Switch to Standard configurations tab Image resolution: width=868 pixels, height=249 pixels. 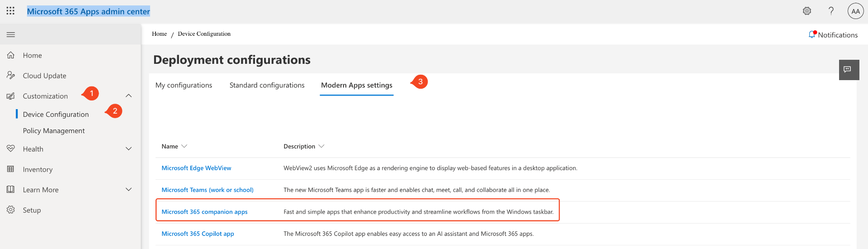coord(267,85)
